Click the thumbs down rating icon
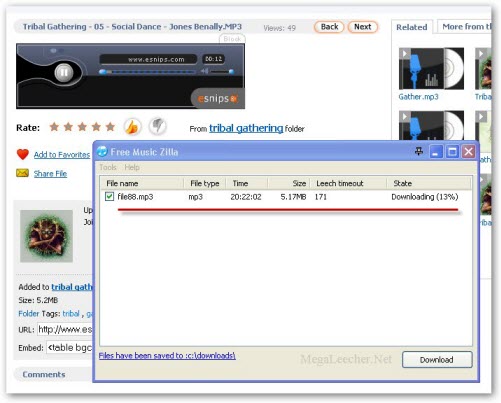501x403 pixels. click(157, 126)
